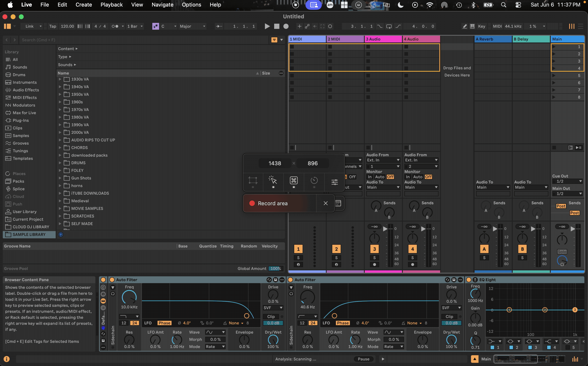Open the Options menu

coord(191,5)
